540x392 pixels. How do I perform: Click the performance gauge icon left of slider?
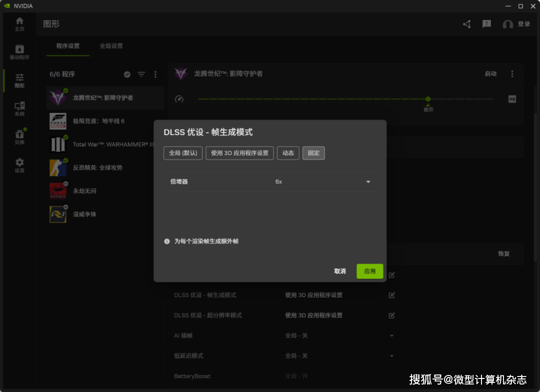(x=179, y=99)
